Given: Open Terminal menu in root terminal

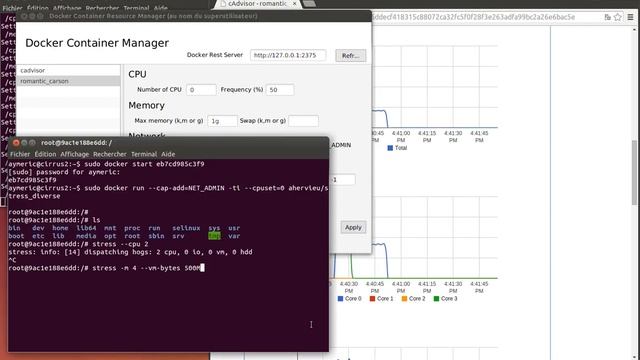Looking at the screenshot, I should (144, 154).
